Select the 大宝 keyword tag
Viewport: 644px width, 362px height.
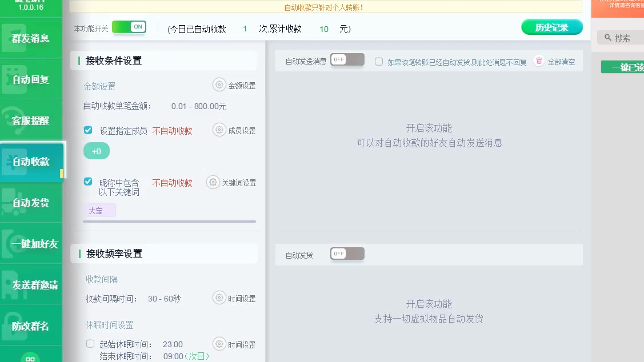click(99, 211)
